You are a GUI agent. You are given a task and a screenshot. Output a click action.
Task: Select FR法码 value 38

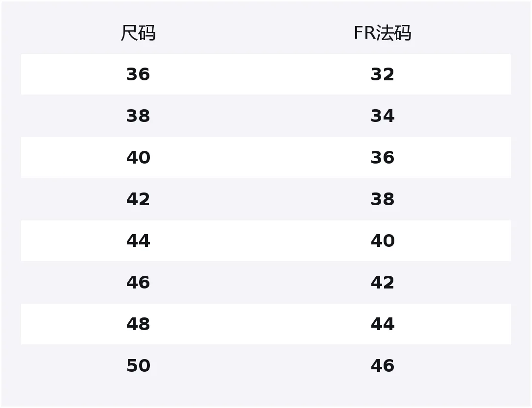coord(382,199)
